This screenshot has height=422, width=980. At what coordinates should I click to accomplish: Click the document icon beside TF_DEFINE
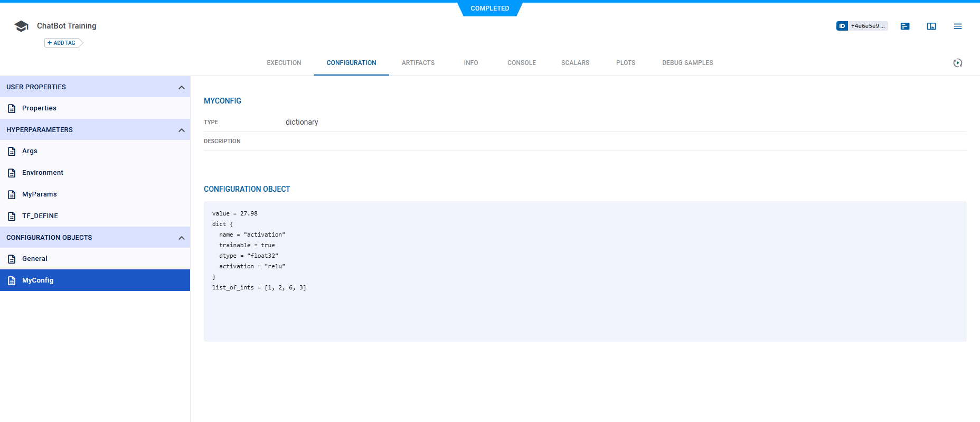pos(12,216)
